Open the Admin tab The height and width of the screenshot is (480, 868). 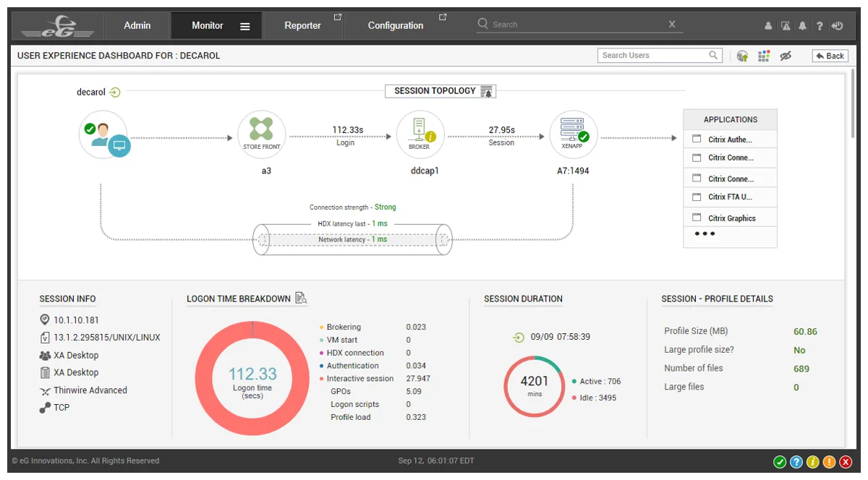137,25
